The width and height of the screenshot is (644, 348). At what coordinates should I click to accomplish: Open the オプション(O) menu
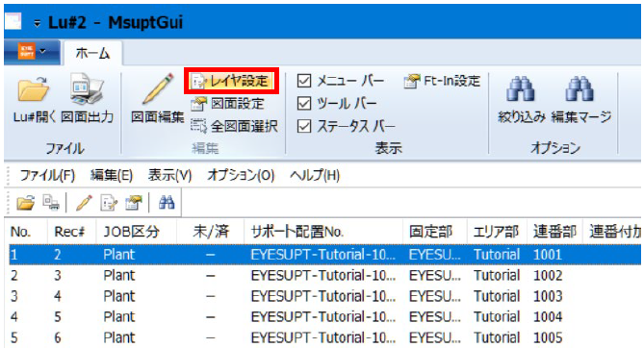pyautogui.click(x=241, y=176)
